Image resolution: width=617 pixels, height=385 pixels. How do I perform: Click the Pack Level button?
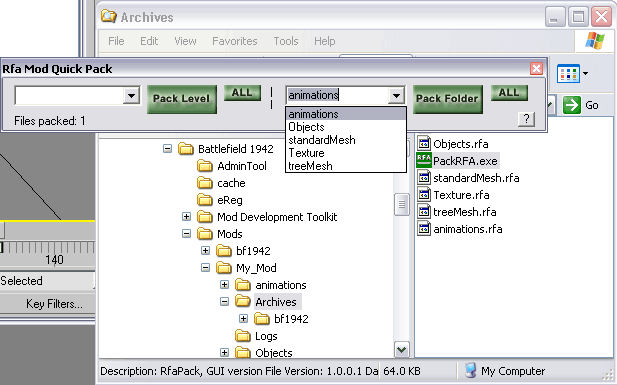pyautogui.click(x=182, y=99)
